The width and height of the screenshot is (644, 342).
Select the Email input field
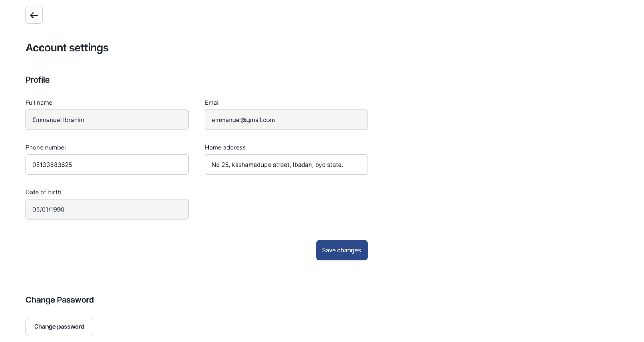coord(286,120)
